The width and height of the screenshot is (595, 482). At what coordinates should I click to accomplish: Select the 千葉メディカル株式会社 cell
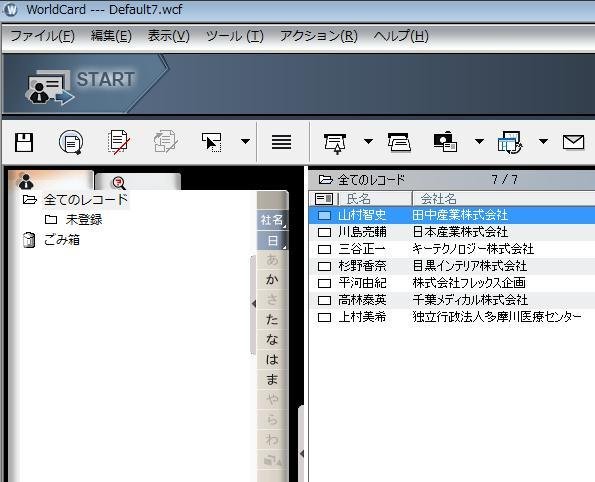point(470,300)
